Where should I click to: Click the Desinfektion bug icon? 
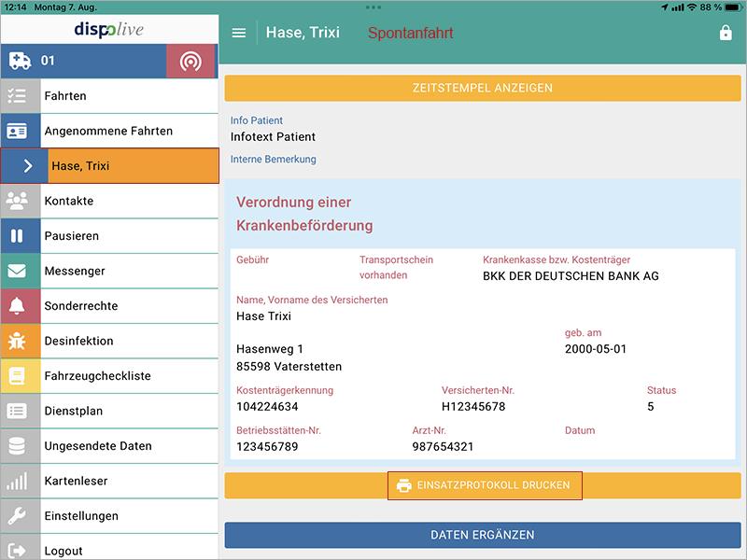pos(18,341)
